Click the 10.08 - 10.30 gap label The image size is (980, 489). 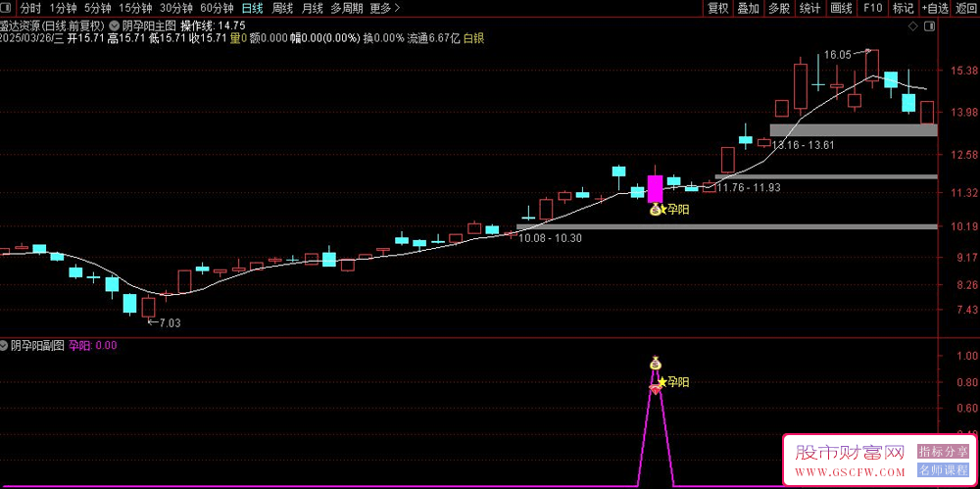550,237
